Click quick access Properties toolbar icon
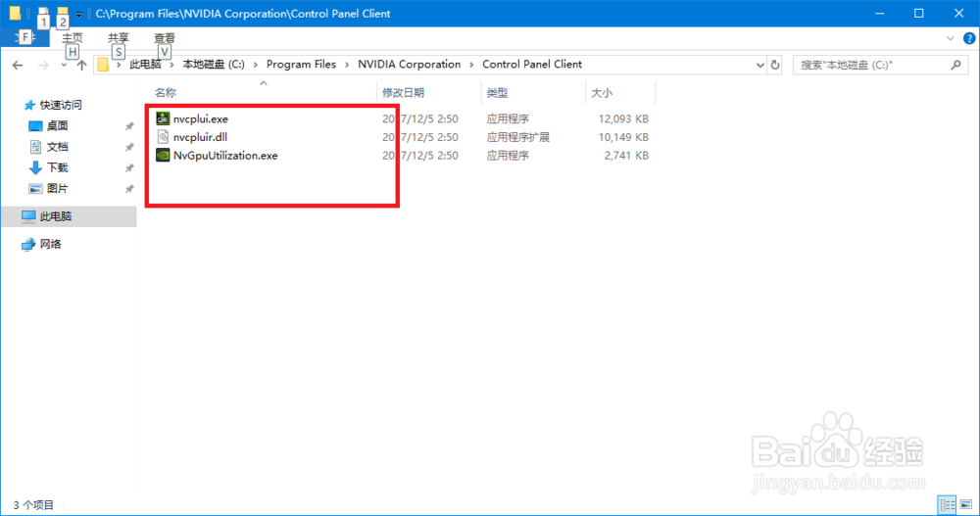Viewport: 980px width, 516px height. (42, 13)
